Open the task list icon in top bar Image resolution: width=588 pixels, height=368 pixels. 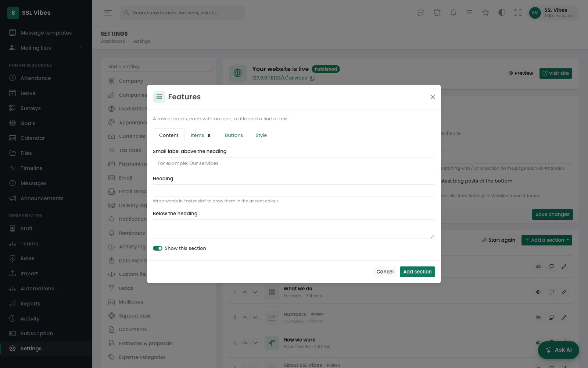pyautogui.click(x=469, y=13)
